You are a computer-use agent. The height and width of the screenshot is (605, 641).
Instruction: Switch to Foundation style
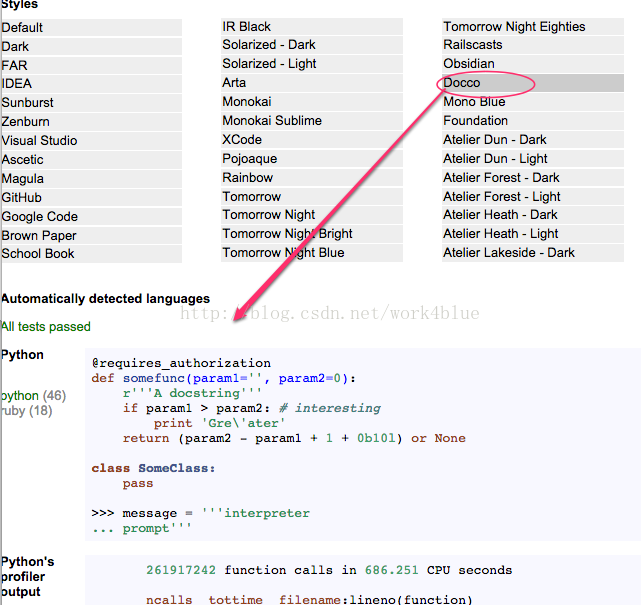pos(533,121)
